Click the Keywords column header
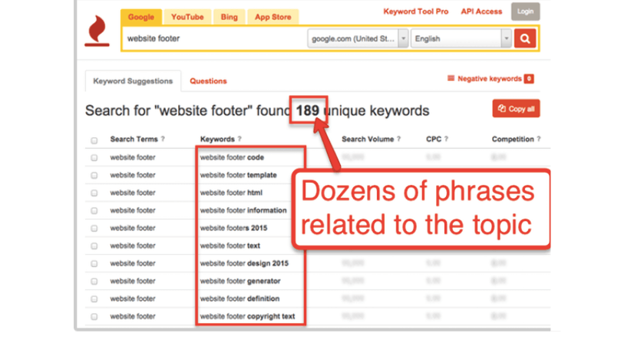This screenshot has height=363, width=644. (x=217, y=139)
